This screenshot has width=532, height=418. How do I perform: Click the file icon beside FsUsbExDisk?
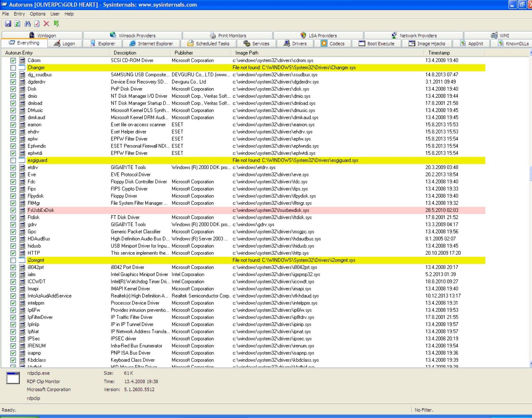tap(22, 210)
